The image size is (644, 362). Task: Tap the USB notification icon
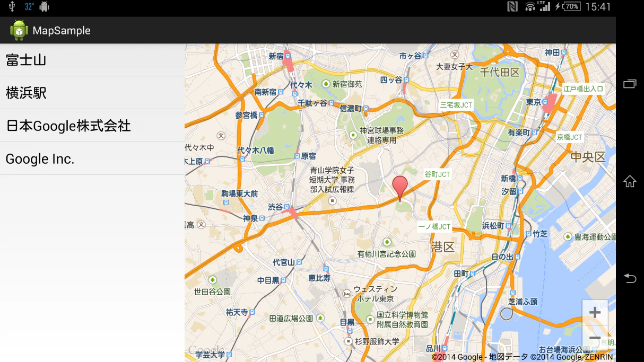click(x=12, y=7)
